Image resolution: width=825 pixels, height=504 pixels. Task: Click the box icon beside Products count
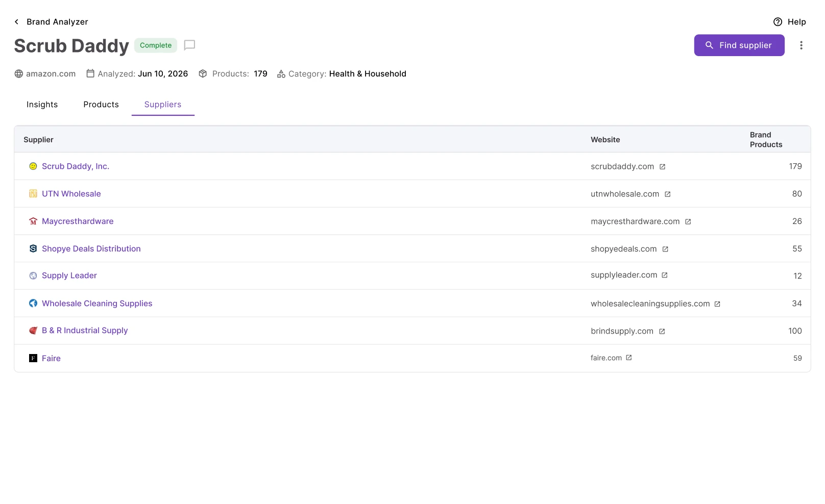(x=203, y=73)
